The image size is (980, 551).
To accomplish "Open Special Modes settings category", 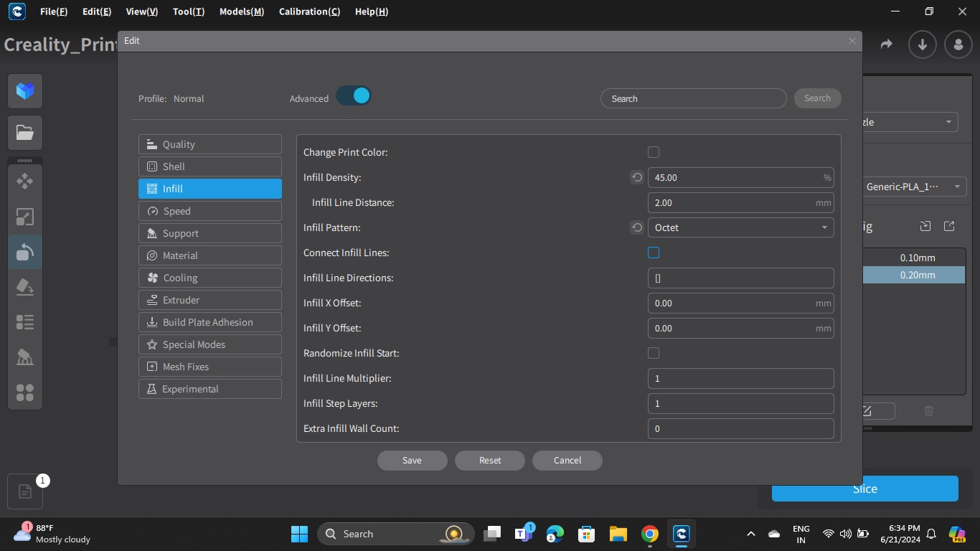I will 210,344.
